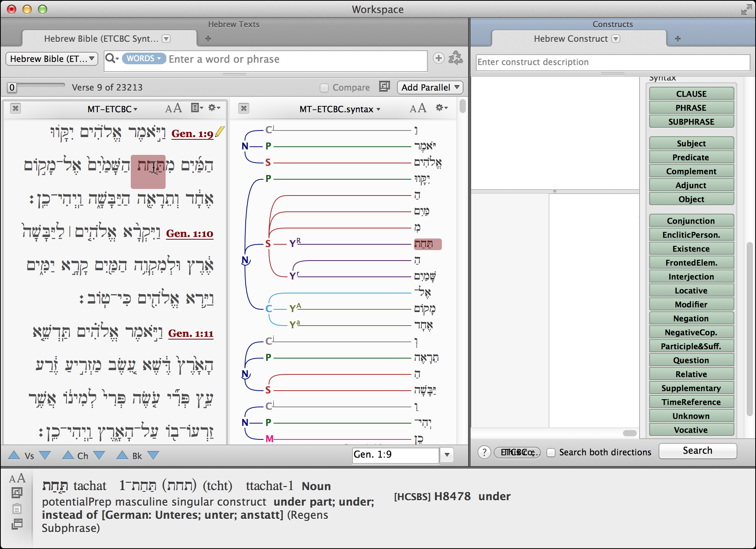The height and width of the screenshot is (549, 756).
Task: Click the Gen. 1:10 verse reference link
Action: [x=190, y=234]
